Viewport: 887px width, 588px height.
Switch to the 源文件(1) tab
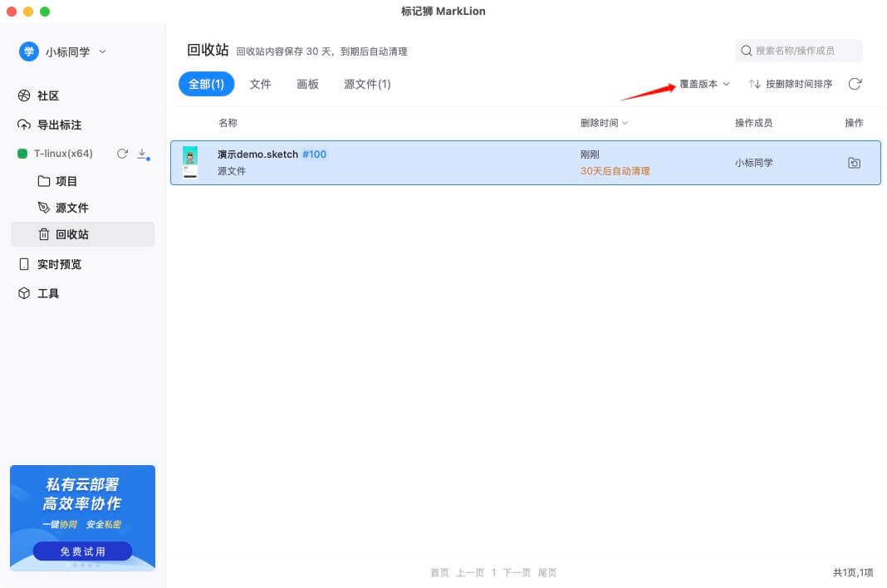pos(366,84)
